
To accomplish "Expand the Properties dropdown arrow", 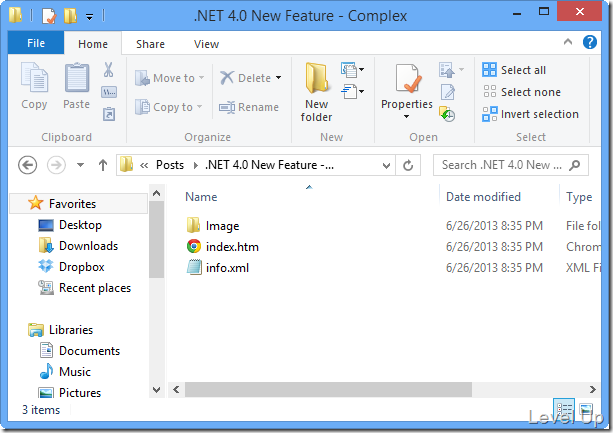I will tap(407, 116).
